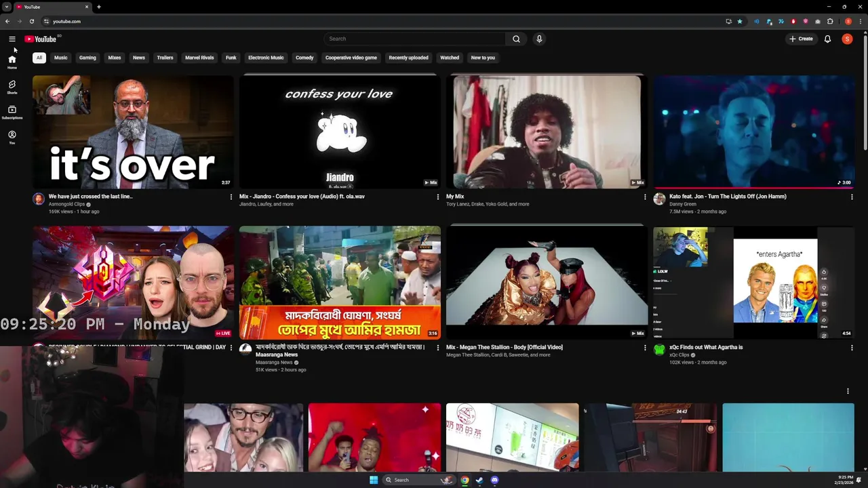Viewport: 868px width, 488px height.
Task: Select the Comedy filter chip
Action: point(304,58)
